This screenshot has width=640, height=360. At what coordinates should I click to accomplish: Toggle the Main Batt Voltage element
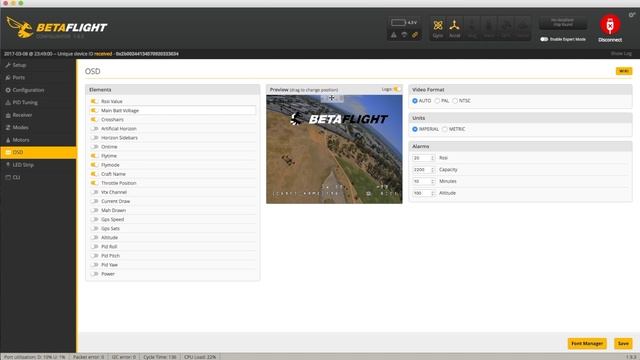(94, 110)
